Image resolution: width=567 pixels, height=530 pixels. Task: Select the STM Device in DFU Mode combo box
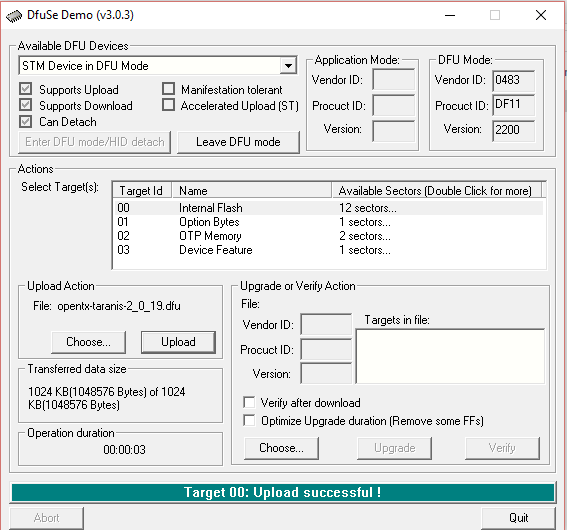[158, 66]
